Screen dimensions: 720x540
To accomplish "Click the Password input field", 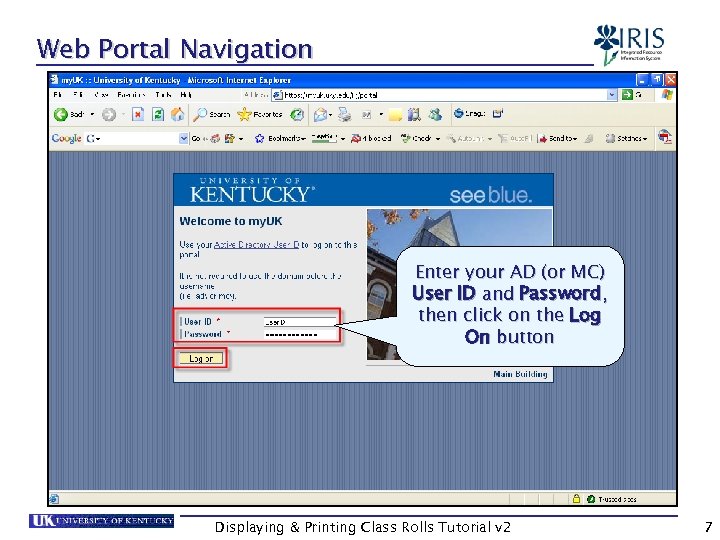I will 301,334.
